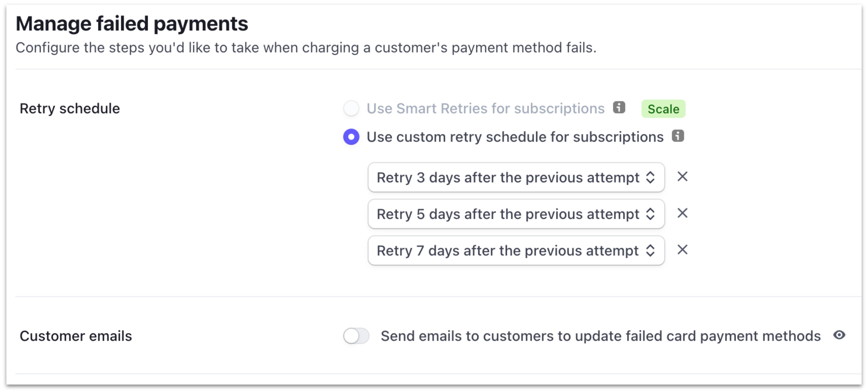The width and height of the screenshot is (868, 390).
Task: Remove the 7 days retry rule
Action: 682,250
